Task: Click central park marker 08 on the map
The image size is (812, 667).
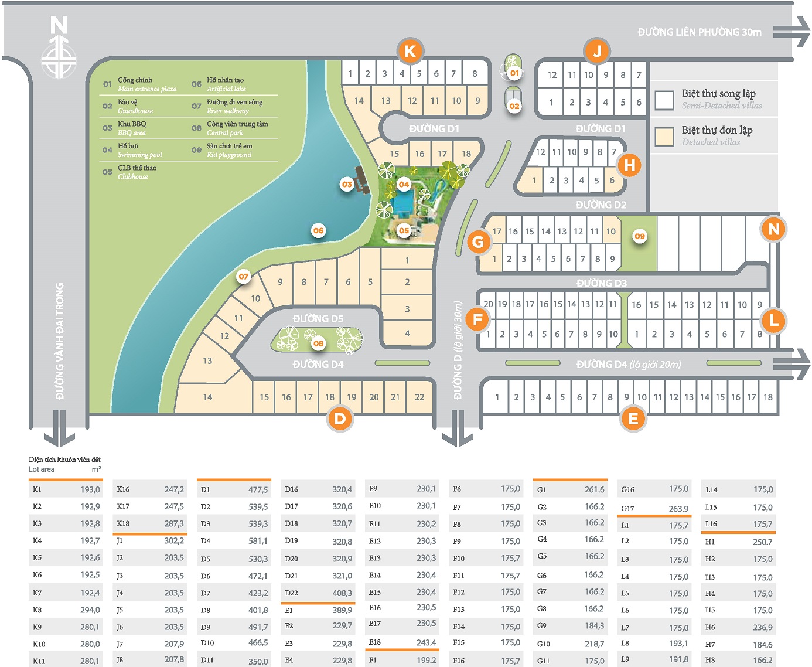Action: (x=318, y=343)
